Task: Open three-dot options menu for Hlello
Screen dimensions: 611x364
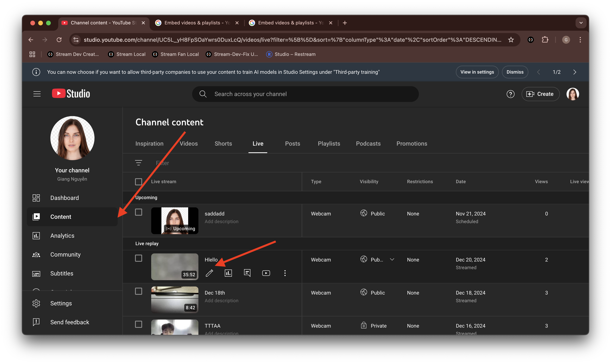Action: [285, 273]
